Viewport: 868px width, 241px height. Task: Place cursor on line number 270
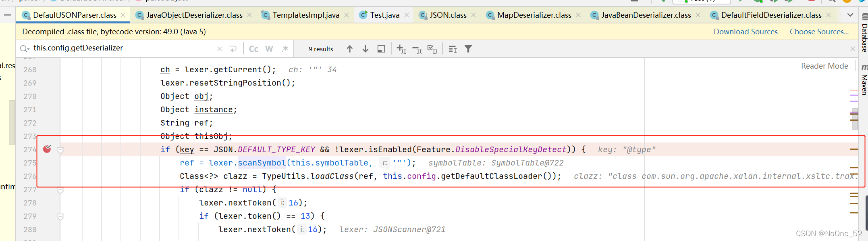(x=30, y=96)
